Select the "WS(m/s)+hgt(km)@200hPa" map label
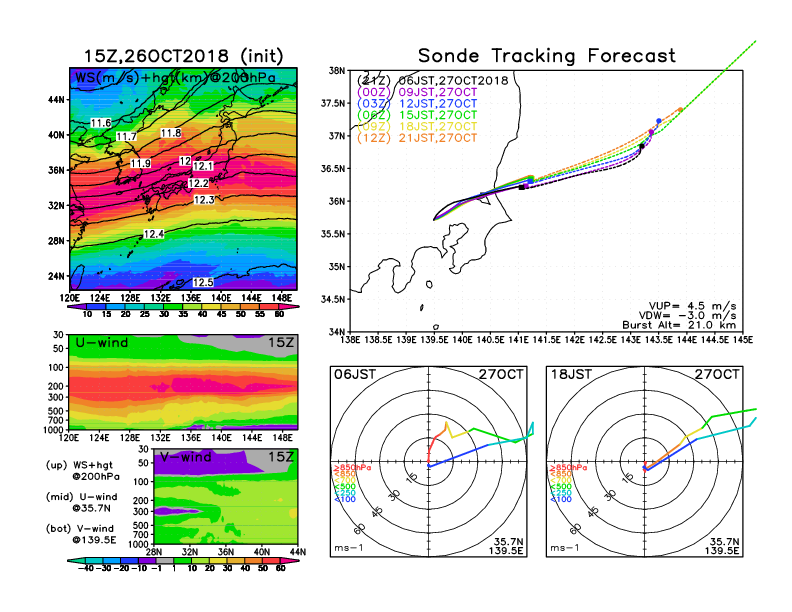Image resolution: width=792 pixels, height=612 pixels. coord(175,78)
